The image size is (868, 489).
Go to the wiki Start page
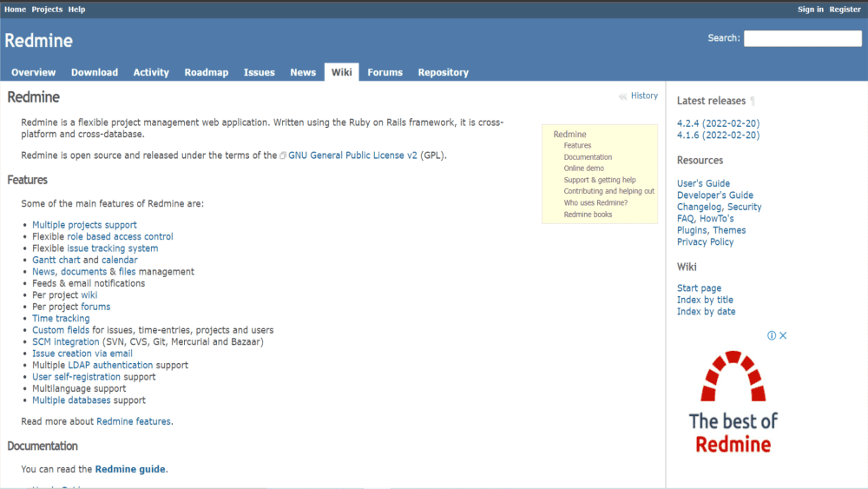pyautogui.click(x=699, y=288)
